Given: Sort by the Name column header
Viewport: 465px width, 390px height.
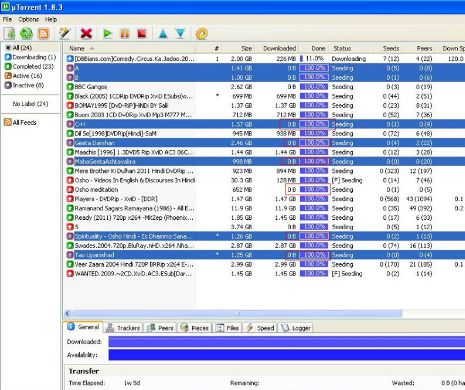Looking at the screenshot, I should tap(129, 48).
